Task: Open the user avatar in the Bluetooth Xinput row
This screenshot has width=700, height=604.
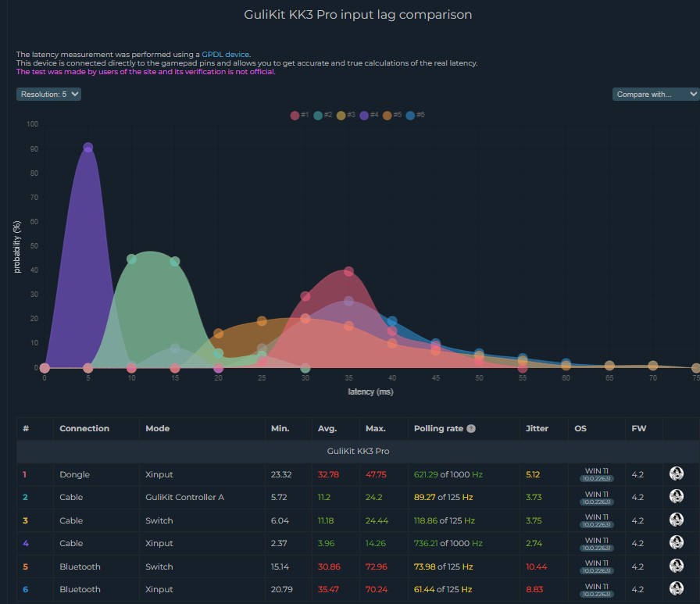Action: click(677, 588)
